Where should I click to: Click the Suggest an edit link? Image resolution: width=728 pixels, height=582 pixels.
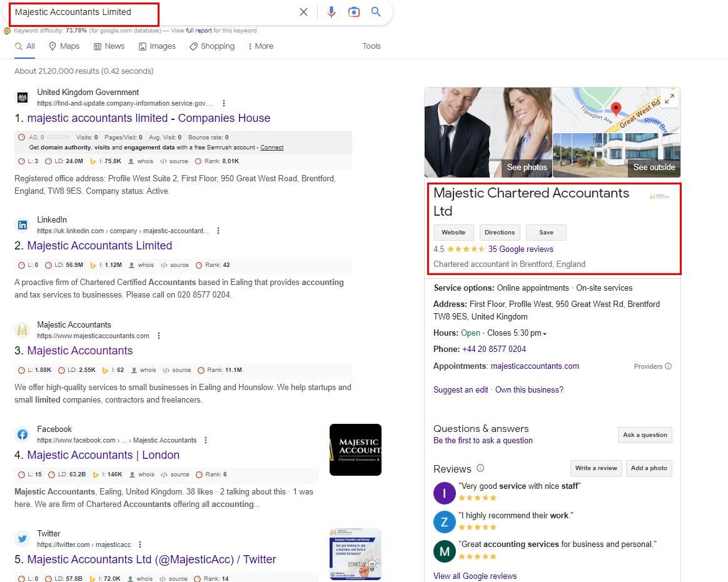460,390
